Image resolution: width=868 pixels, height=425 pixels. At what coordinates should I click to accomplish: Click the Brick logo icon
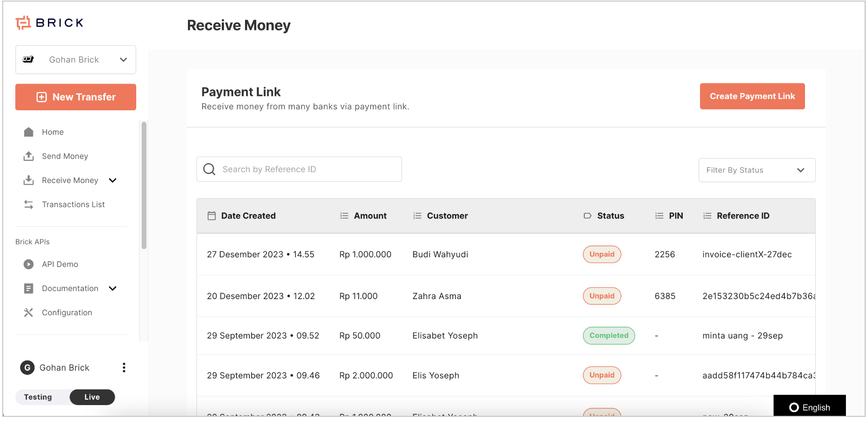pos(23,23)
